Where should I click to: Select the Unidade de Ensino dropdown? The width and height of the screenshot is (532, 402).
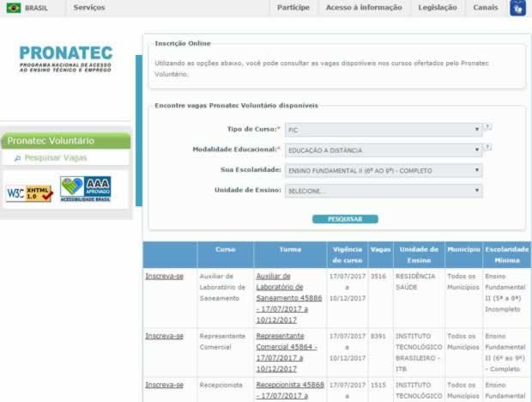[x=383, y=191]
